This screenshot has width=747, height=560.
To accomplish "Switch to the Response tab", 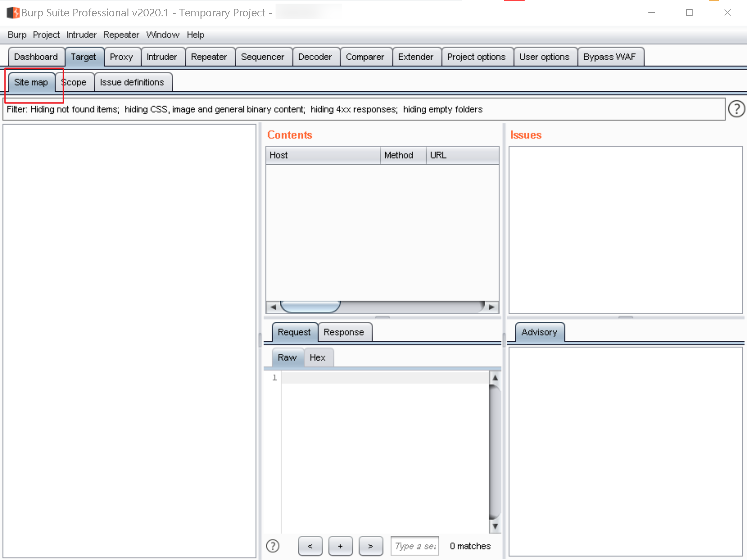I will click(x=344, y=332).
